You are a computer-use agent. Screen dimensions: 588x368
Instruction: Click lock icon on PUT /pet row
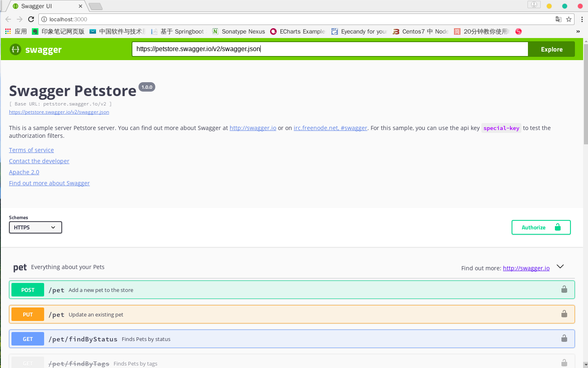pos(564,314)
